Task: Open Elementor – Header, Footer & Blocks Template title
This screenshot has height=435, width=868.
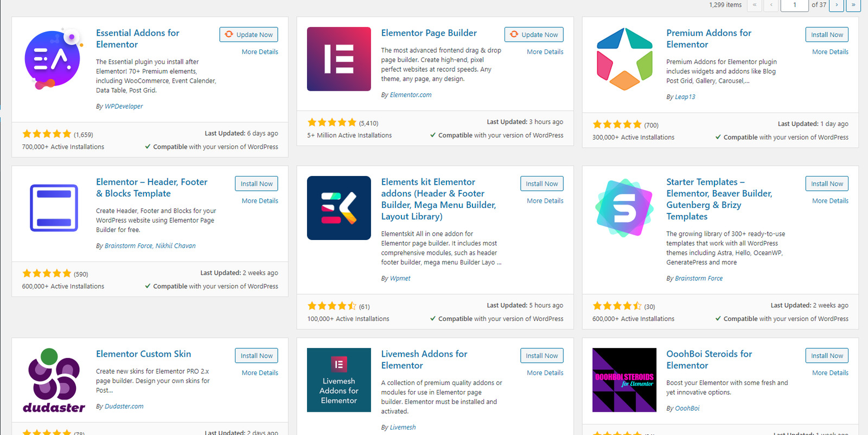Action: [152, 188]
